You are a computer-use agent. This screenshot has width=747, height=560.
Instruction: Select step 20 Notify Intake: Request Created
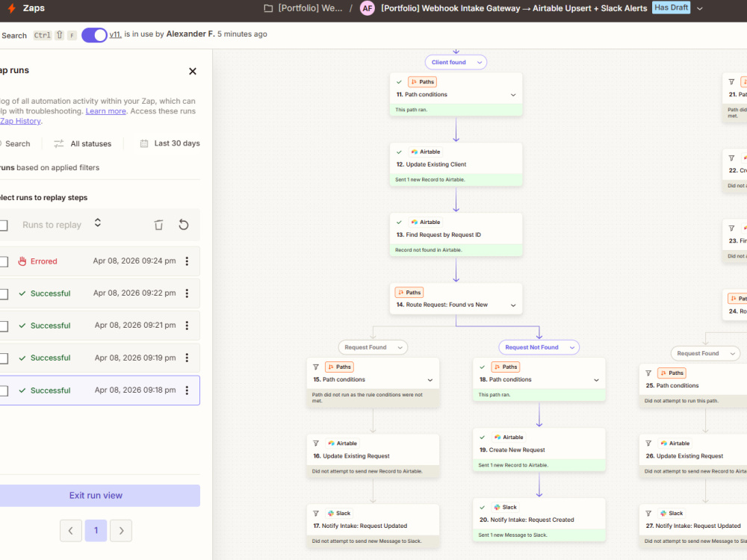point(539,520)
